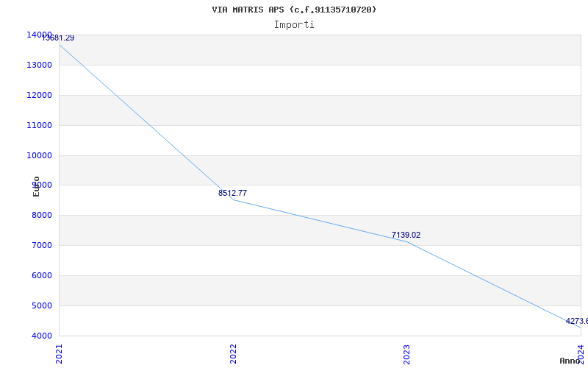The width and height of the screenshot is (588, 368).
Task: Select the 6000 y-axis tick label
Action: (x=41, y=275)
